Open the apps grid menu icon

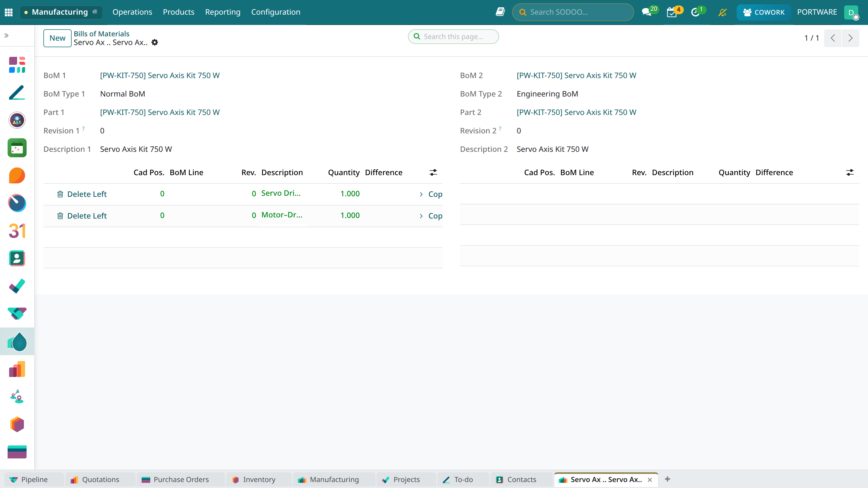(9, 12)
